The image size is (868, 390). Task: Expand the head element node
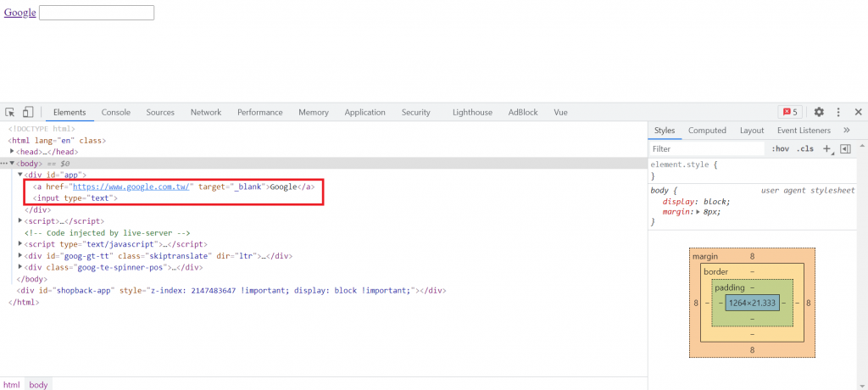click(12, 151)
